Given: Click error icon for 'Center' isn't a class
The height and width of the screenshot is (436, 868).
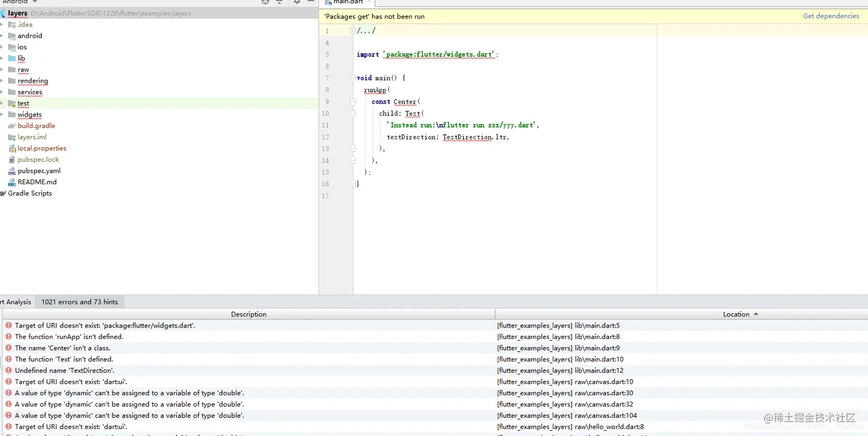Looking at the screenshot, I should point(9,348).
